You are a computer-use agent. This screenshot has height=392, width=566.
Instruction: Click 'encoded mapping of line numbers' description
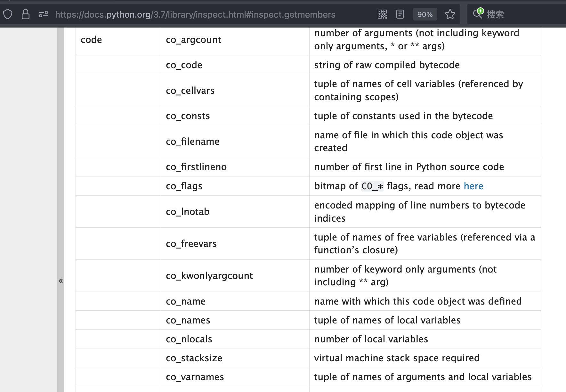420,211
